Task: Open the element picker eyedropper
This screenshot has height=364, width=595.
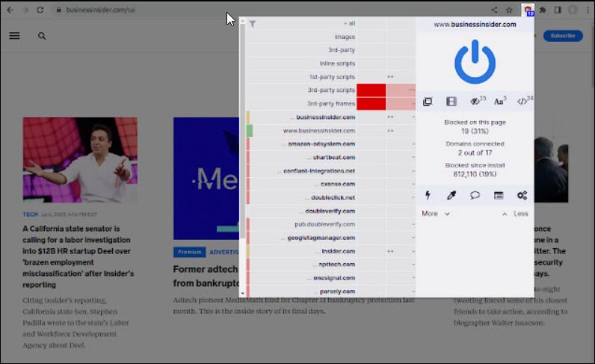Action: click(x=451, y=195)
